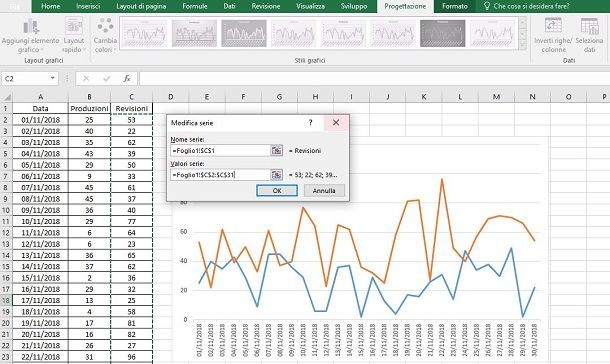Close the Modifica serie dialog
Image resolution: width=610 pixels, height=364 pixels.
coord(336,122)
